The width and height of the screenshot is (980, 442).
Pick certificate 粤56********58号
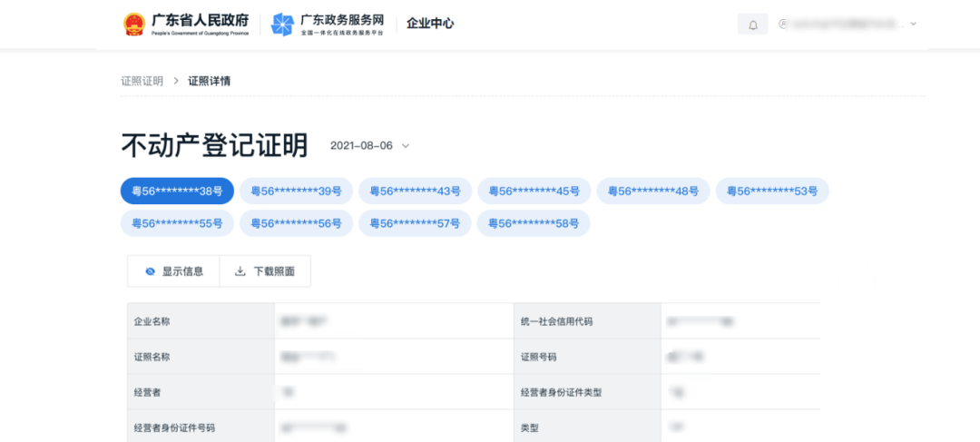(534, 223)
